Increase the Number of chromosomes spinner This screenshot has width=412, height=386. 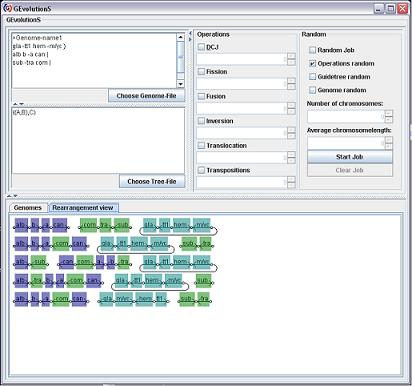[x=389, y=114]
